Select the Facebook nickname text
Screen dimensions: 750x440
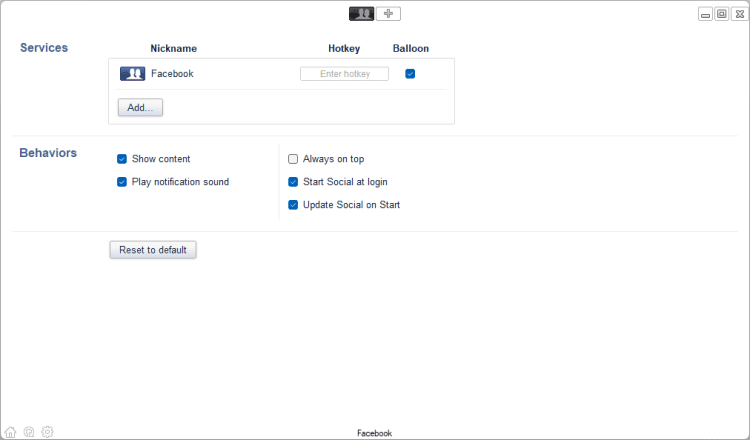pos(172,74)
